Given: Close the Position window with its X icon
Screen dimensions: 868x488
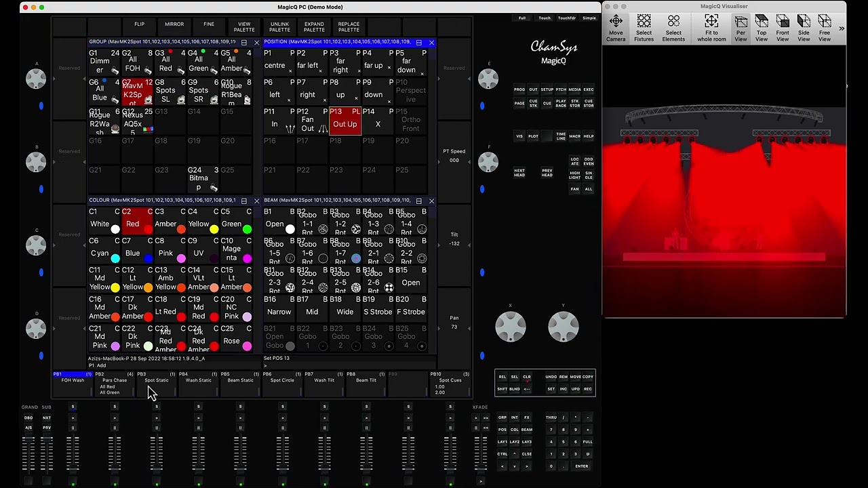Looking at the screenshot, I should pyautogui.click(x=431, y=42).
